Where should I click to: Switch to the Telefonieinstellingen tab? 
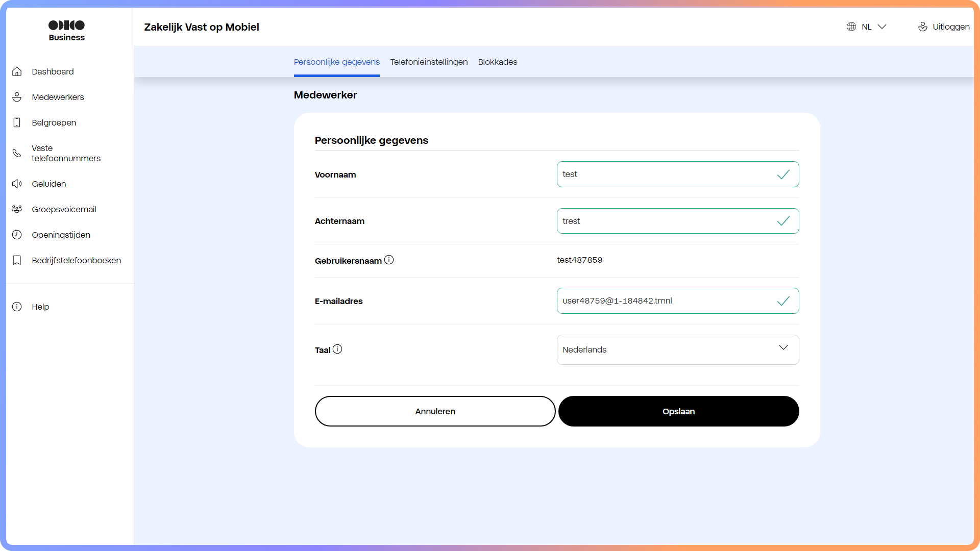[x=429, y=62]
